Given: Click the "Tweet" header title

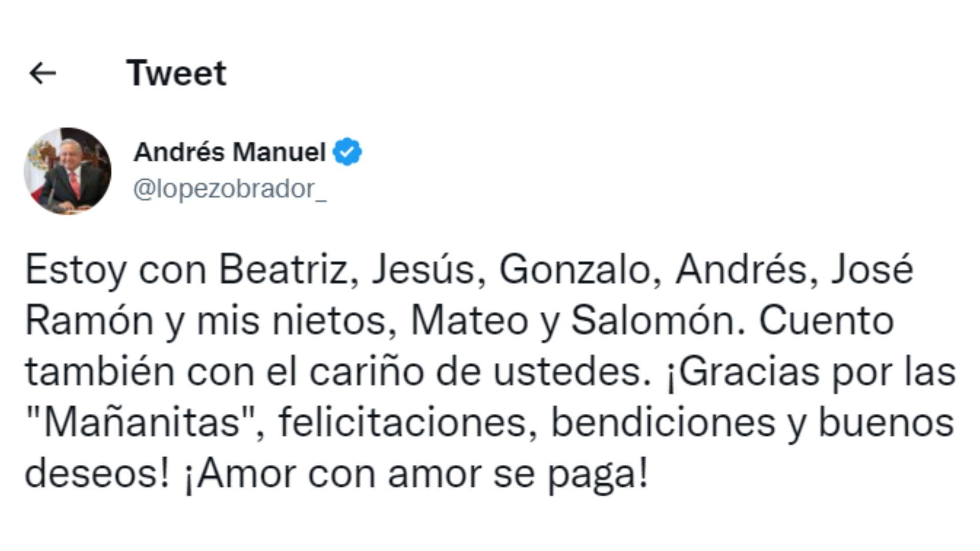Looking at the screenshot, I should pos(176,73).
